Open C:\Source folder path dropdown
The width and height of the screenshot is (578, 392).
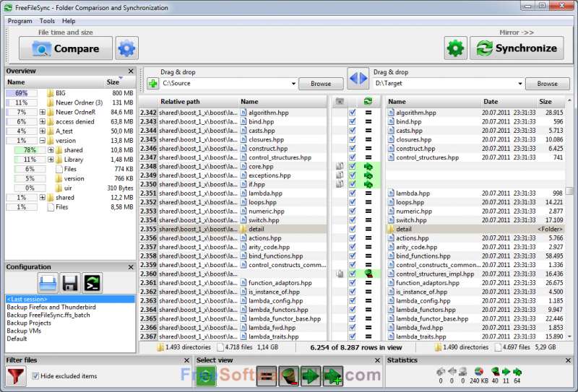[x=293, y=84]
